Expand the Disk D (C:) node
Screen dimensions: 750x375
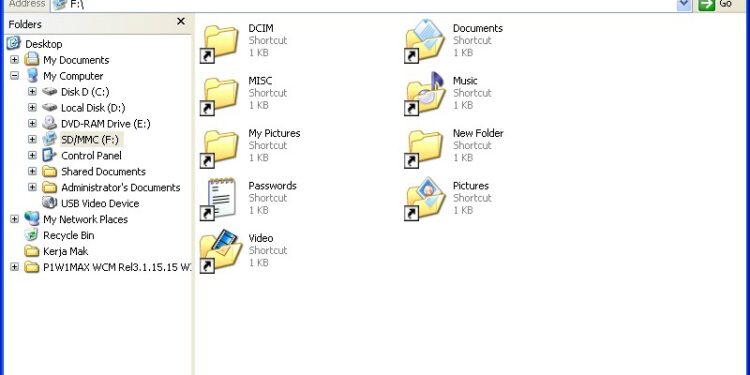(32, 91)
